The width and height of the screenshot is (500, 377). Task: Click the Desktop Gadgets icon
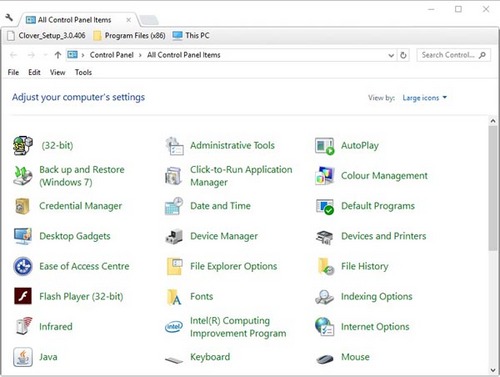point(23,236)
